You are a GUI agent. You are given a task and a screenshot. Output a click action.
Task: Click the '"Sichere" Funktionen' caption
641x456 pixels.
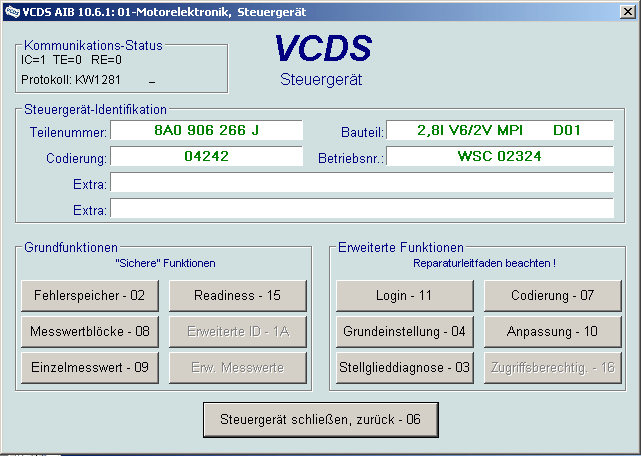165,263
